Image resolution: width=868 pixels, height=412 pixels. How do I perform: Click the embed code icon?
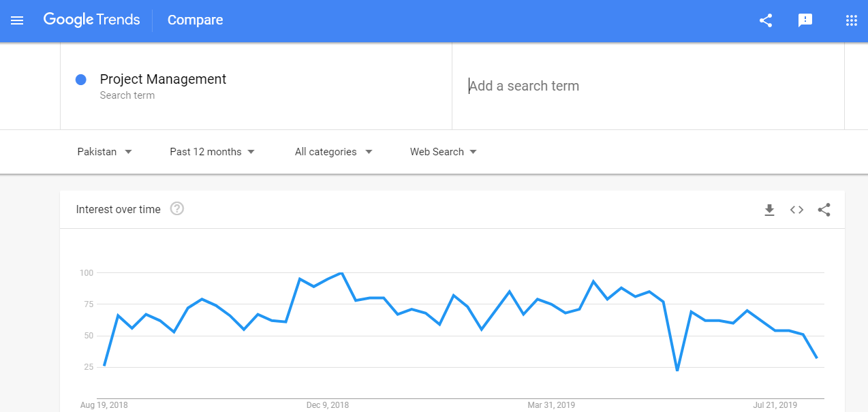point(796,210)
